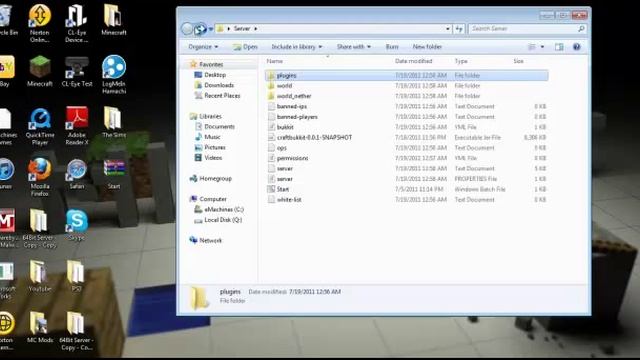Launch QuickTime Player from the desktop

40,126
